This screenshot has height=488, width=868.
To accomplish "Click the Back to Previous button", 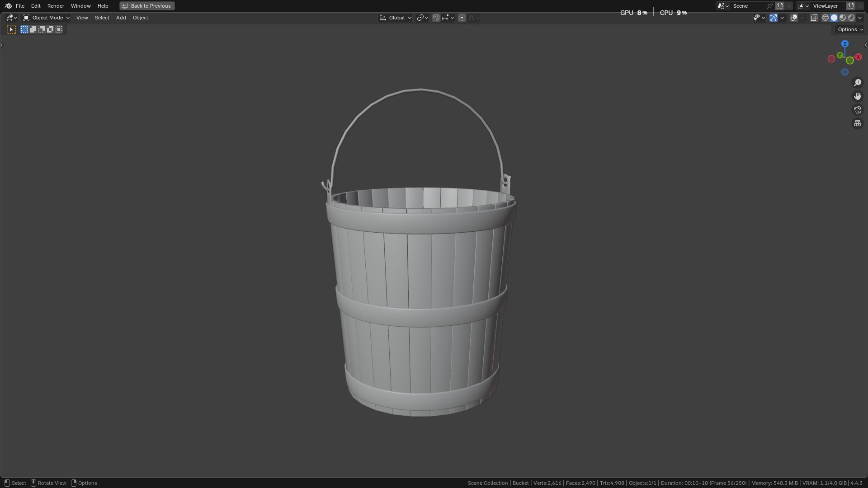I will [x=147, y=6].
